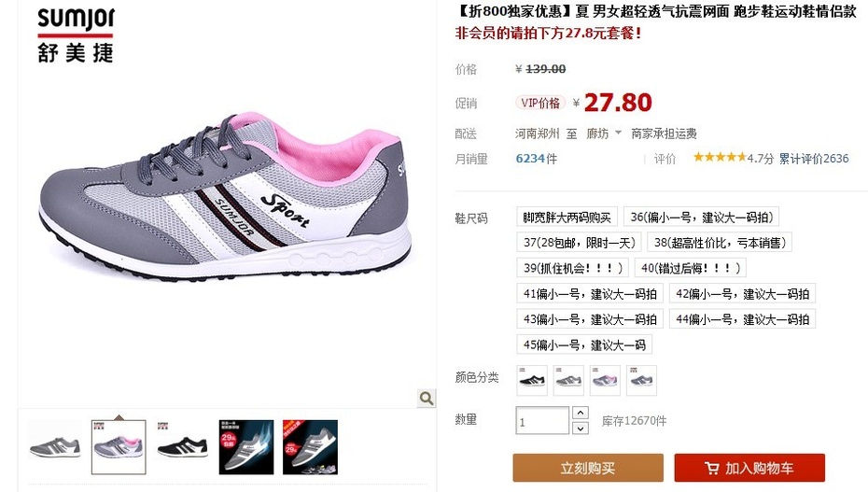Choose the gray shoe color option
The width and height of the screenshot is (868, 492).
coord(568,380)
